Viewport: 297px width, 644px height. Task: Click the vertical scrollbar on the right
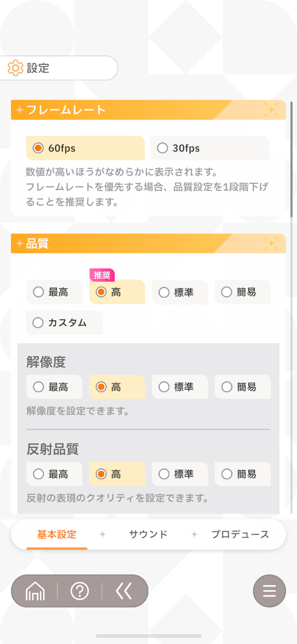[x=291, y=159]
